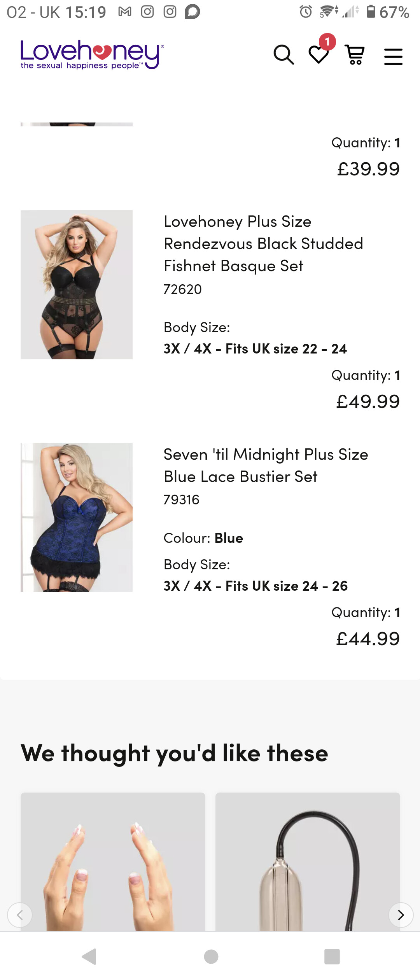This screenshot has height=980, width=420.
Task: Open the shopping basket icon
Action: [x=355, y=55]
